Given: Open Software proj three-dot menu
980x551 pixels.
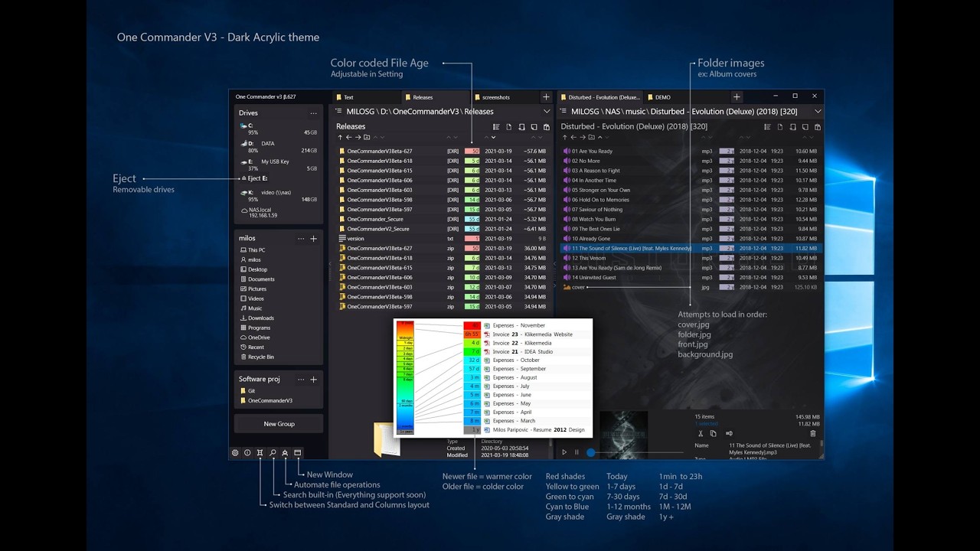Looking at the screenshot, I should click(301, 380).
